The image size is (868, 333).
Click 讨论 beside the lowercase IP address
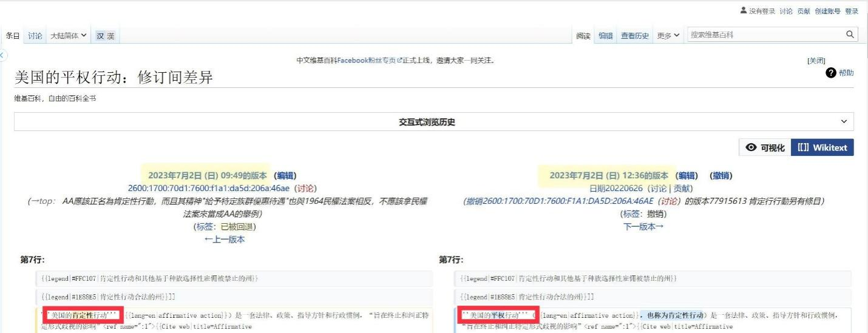305,189
